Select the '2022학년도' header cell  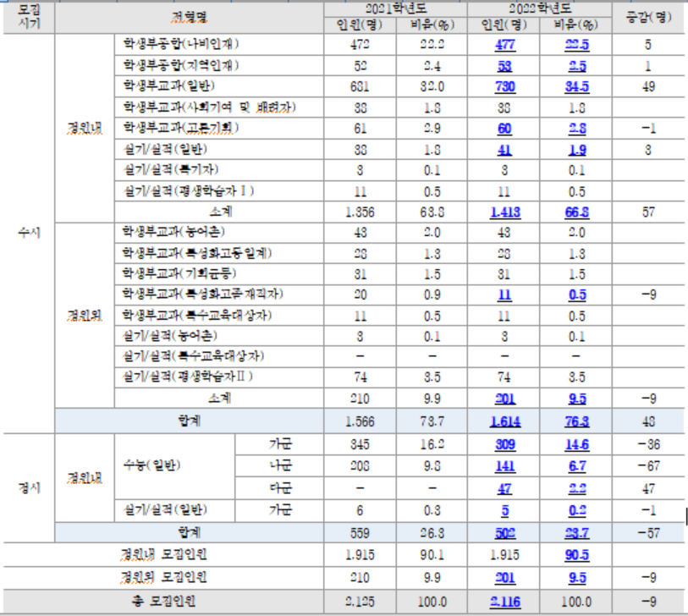click(x=539, y=8)
